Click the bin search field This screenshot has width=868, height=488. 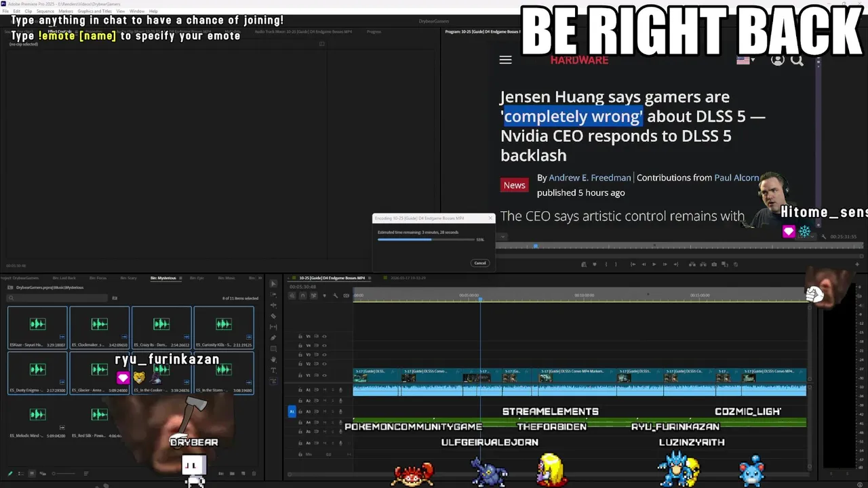tap(58, 298)
